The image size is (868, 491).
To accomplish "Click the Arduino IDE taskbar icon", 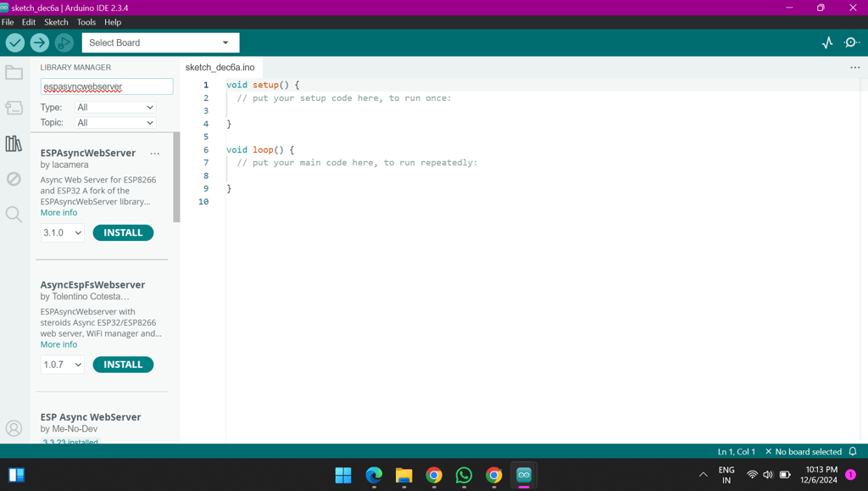I will pyautogui.click(x=524, y=475).
